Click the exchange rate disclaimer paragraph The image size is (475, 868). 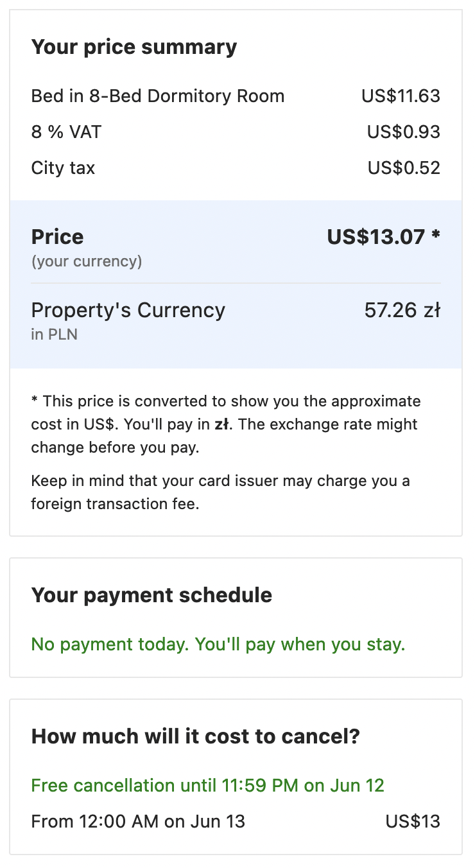(225, 424)
